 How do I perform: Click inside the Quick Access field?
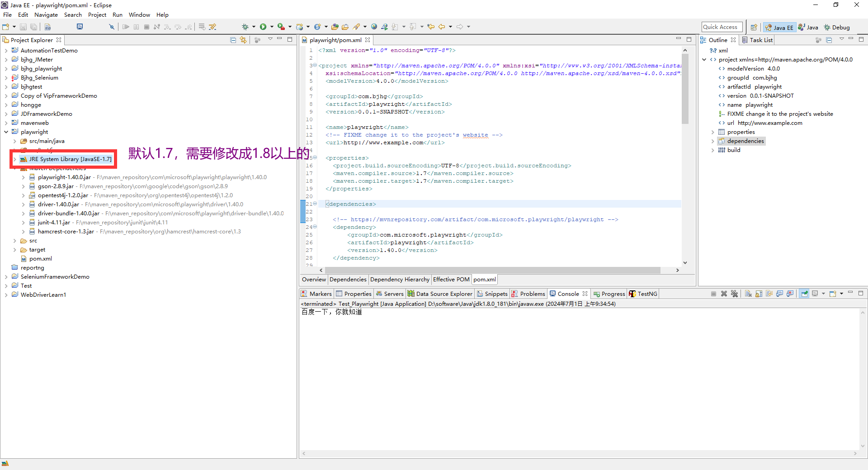721,27
